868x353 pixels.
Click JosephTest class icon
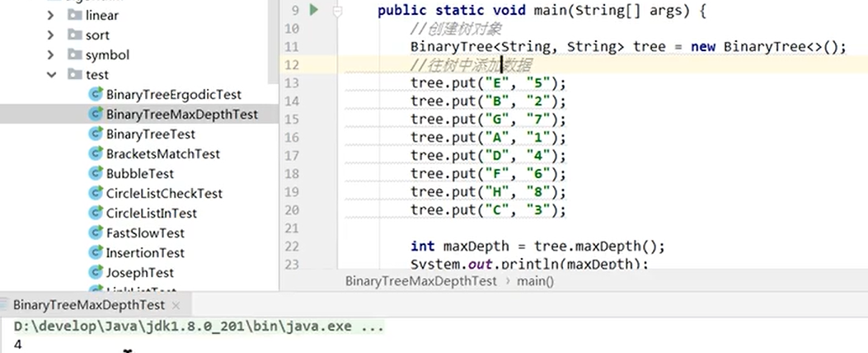click(x=96, y=272)
